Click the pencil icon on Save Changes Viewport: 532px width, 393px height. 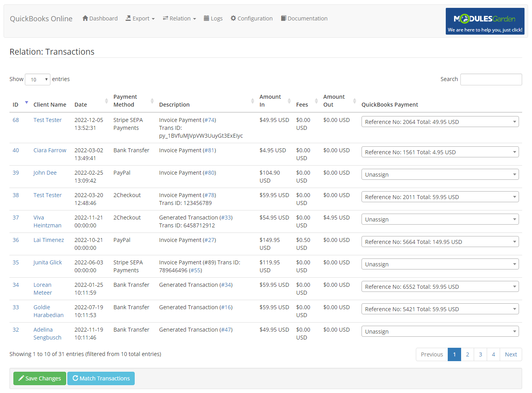click(21, 378)
